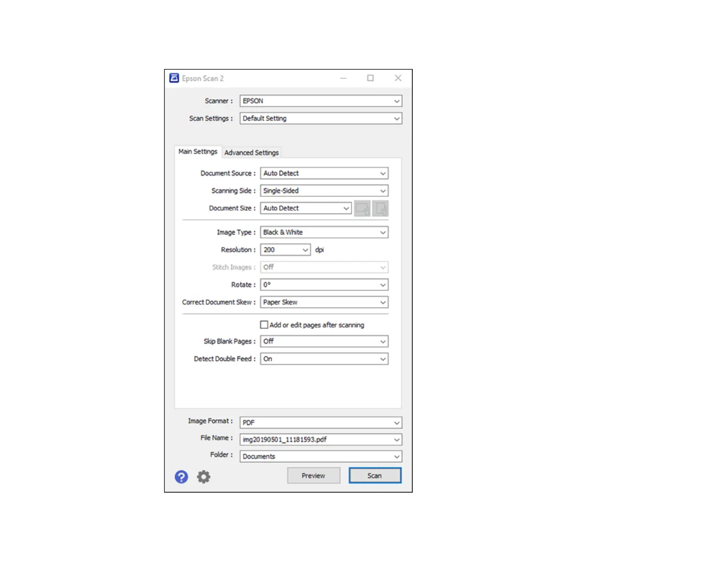The height and width of the screenshot is (563, 728).
Task: Minimize the Epson Scan 2 window
Action: (343, 78)
